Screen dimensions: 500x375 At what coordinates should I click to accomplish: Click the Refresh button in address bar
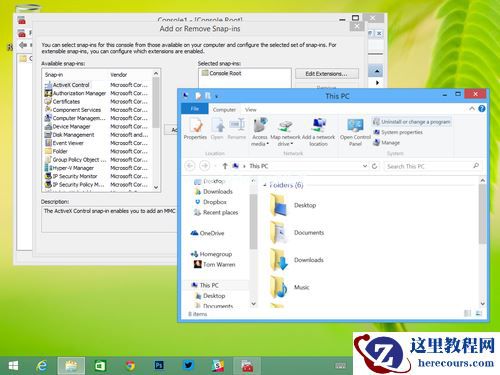(374, 166)
